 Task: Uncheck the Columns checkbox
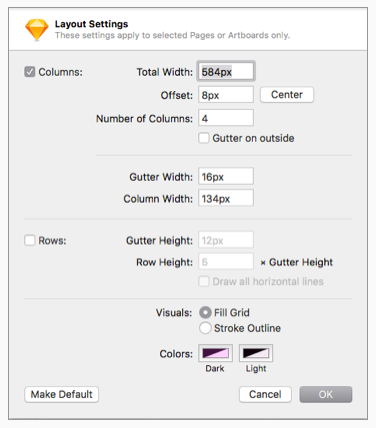(x=30, y=72)
